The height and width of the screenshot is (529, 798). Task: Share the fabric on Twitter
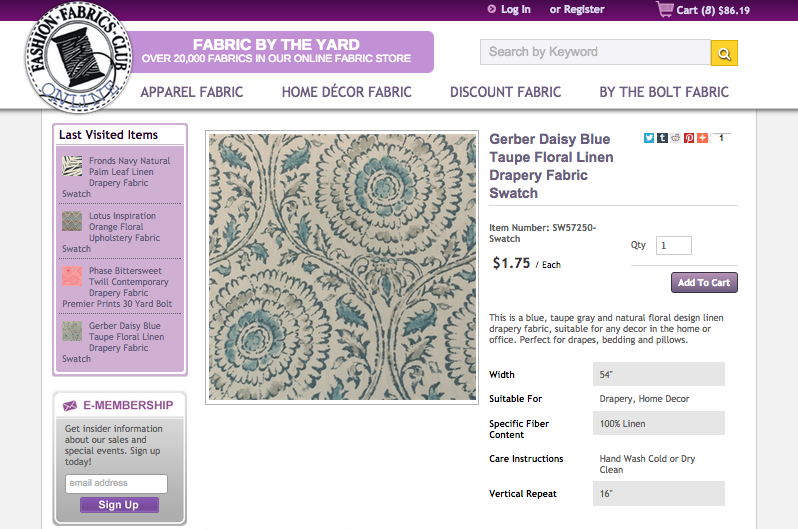coord(649,137)
